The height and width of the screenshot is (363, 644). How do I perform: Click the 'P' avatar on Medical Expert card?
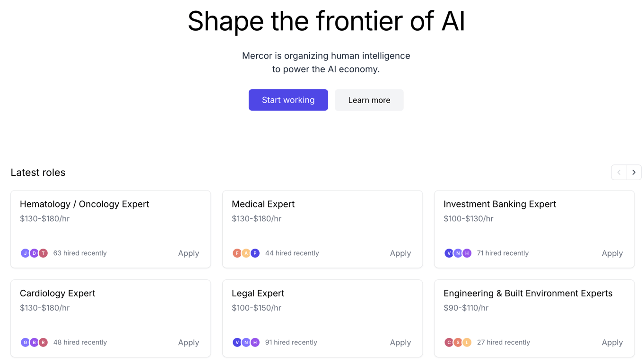point(255,253)
